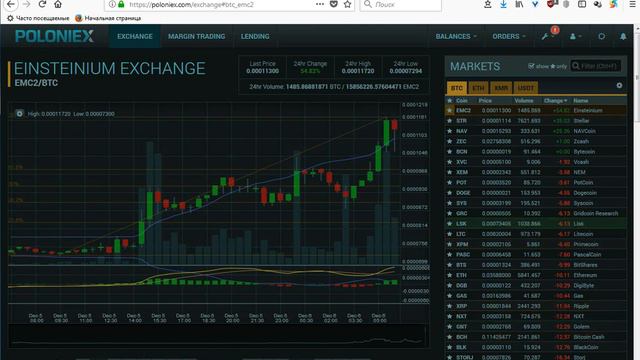
Task: Sort markets by Coin column header
Action: [x=462, y=100]
